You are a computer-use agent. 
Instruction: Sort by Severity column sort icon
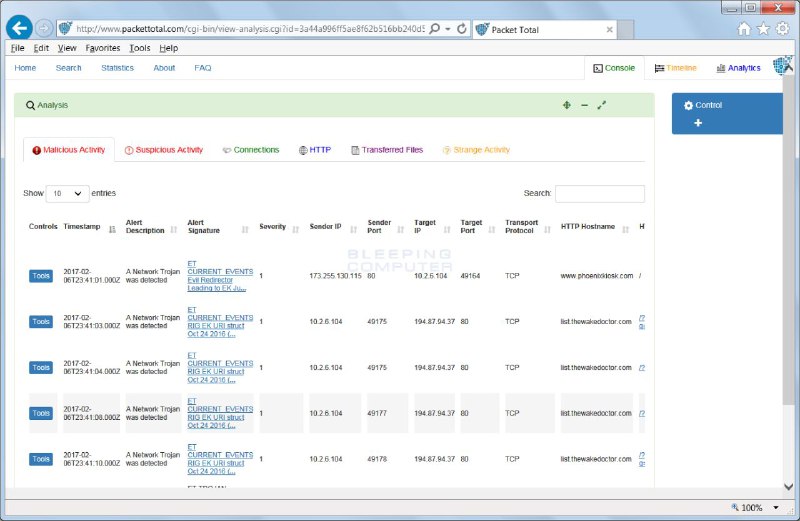coord(295,230)
